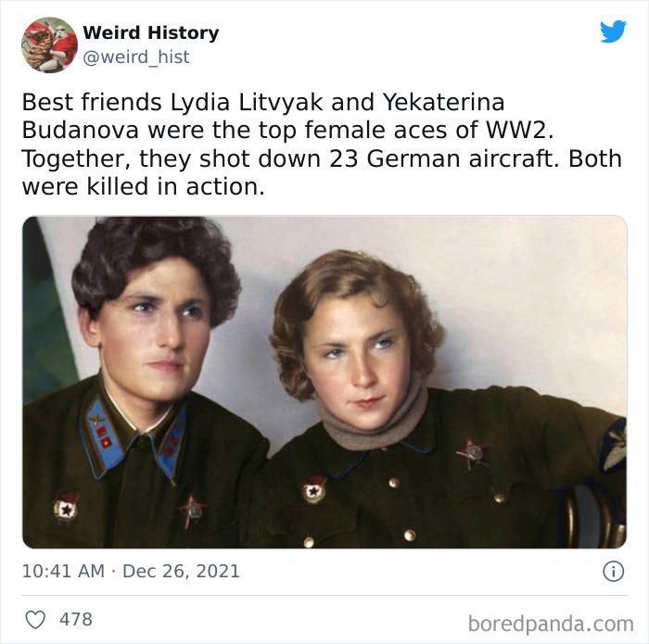Viewport: 649px width, 644px height.
Task: Click the tweet text about female aces
Action: [322, 145]
